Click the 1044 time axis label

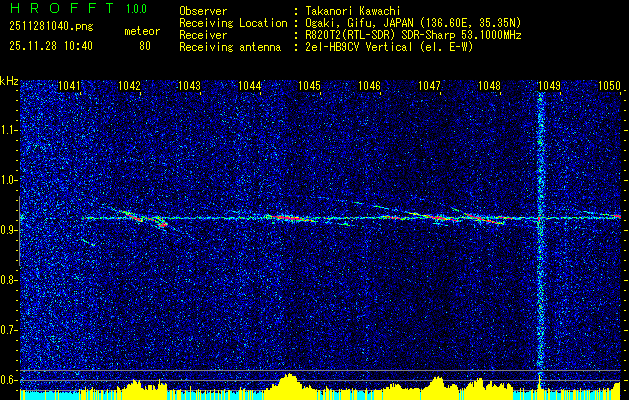(250, 85)
